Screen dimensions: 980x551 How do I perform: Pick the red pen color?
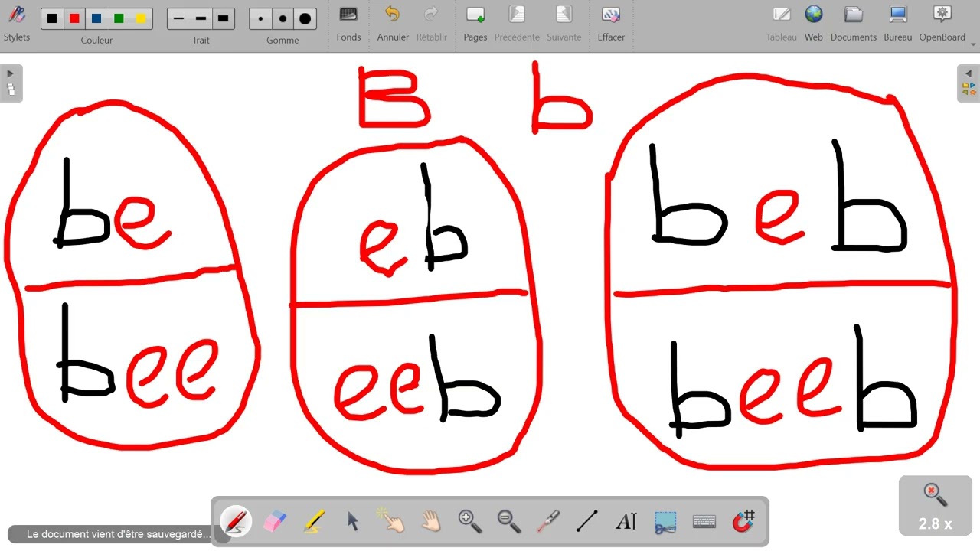tap(74, 18)
